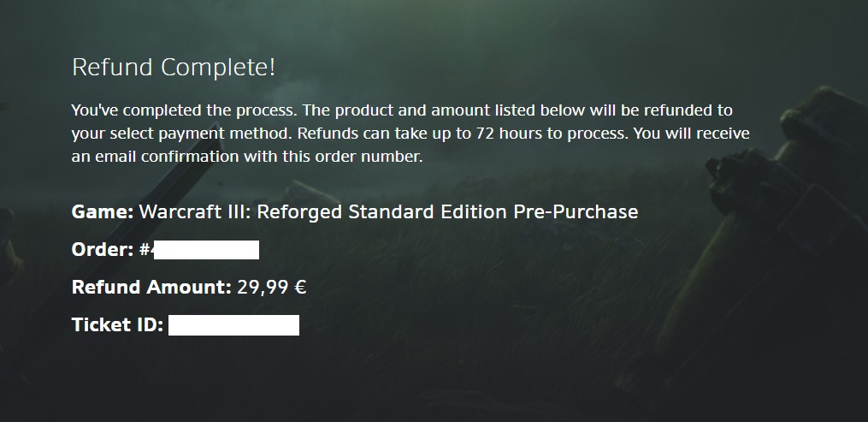Click the Refund Complete! heading
The width and height of the screenshot is (868, 422).
click(x=173, y=68)
